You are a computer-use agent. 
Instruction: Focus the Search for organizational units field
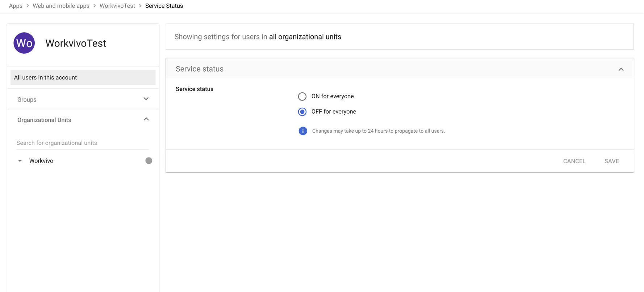click(83, 143)
